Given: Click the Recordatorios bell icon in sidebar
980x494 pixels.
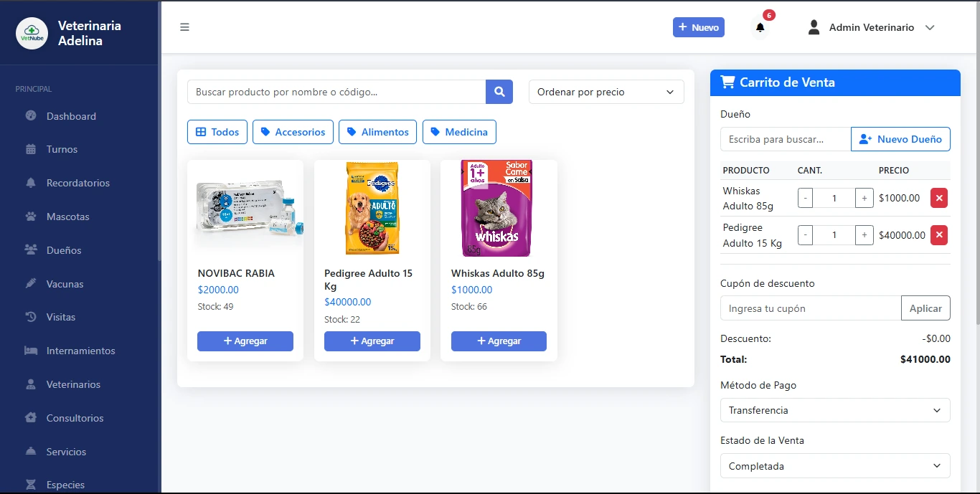Looking at the screenshot, I should pos(31,183).
